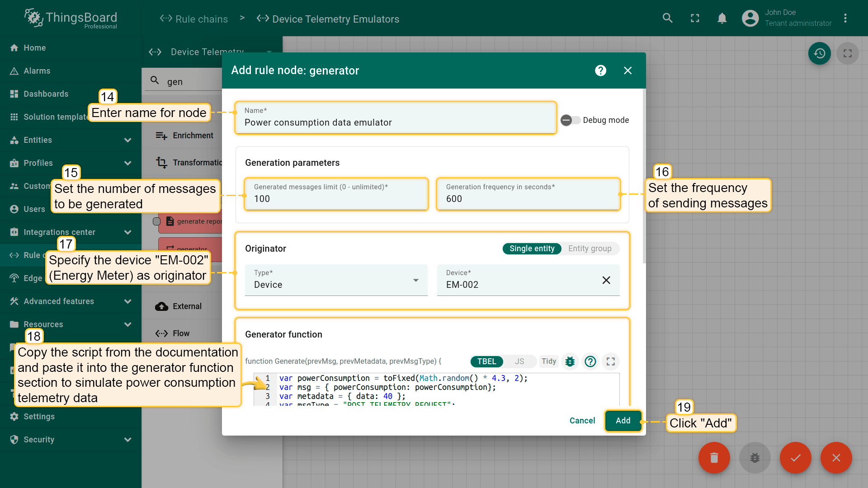Click the search icon in top bar

coord(667,19)
